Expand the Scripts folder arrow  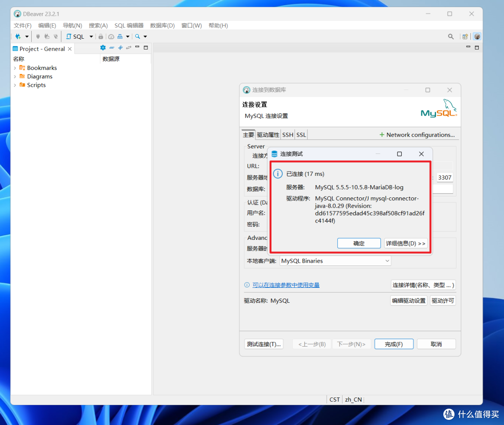pyautogui.click(x=15, y=85)
